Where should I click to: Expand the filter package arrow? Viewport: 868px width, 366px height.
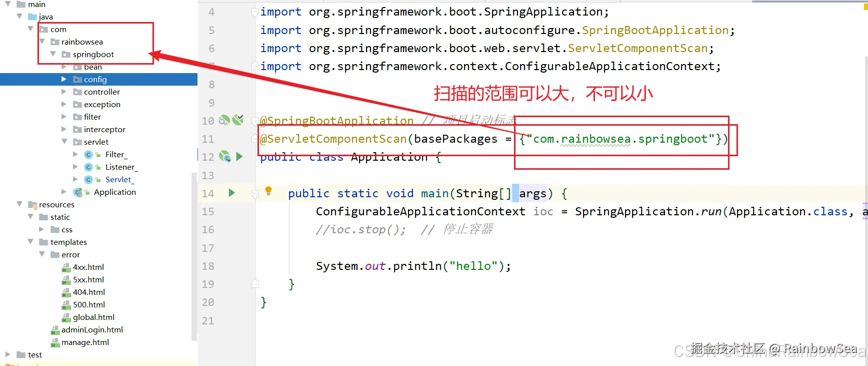tap(64, 117)
